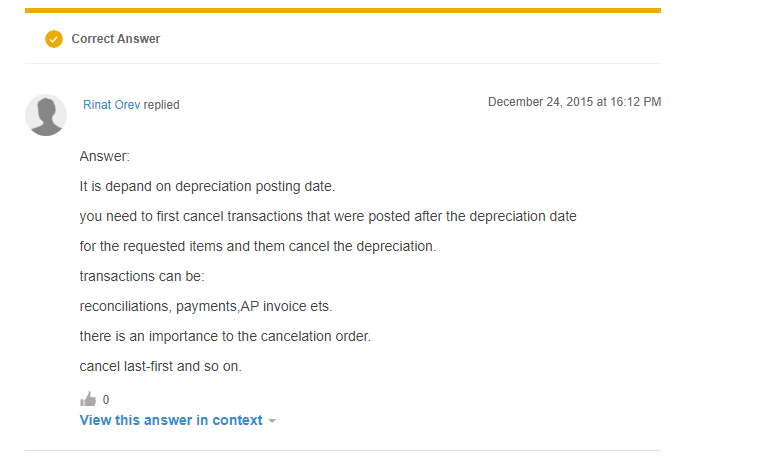Click the December 24, 2015 timestamp
Screen dimensions: 775x467
574,102
